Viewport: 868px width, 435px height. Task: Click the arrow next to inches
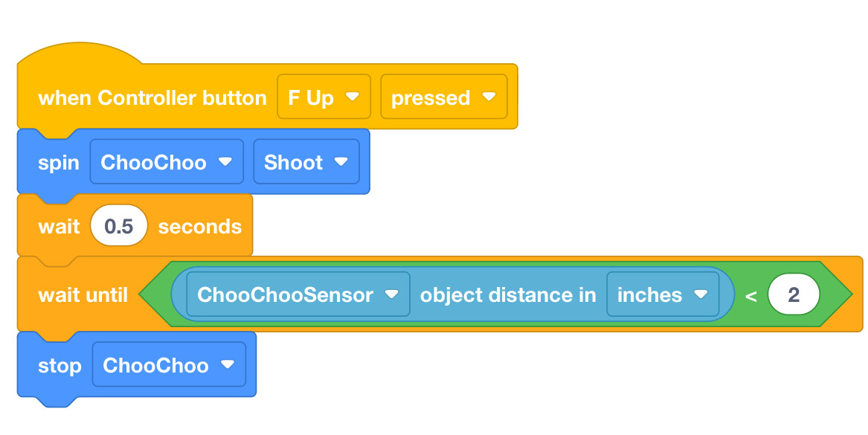[x=701, y=294]
